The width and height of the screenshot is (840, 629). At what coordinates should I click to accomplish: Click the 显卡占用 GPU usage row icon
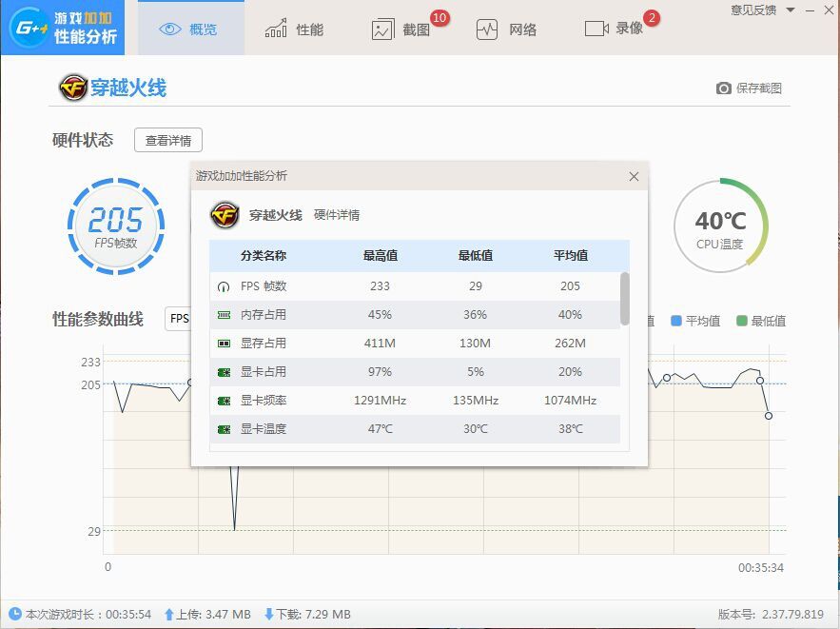[224, 372]
